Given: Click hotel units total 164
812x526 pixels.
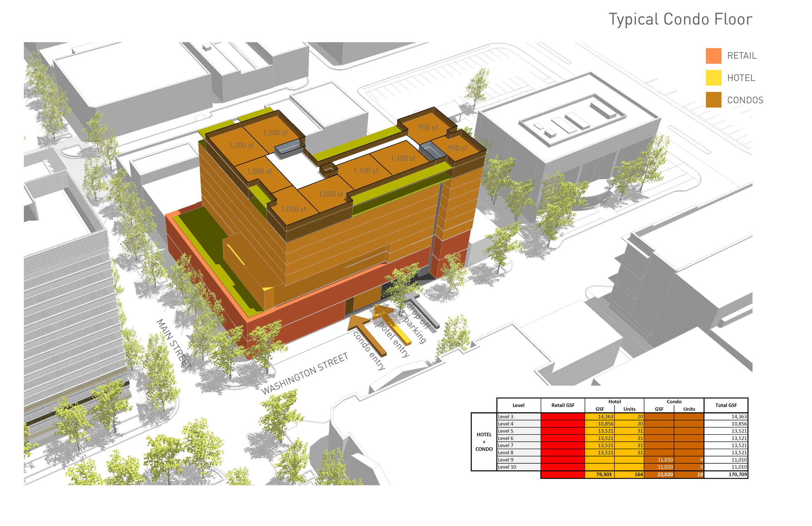Looking at the screenshot, I should [629, 474].
